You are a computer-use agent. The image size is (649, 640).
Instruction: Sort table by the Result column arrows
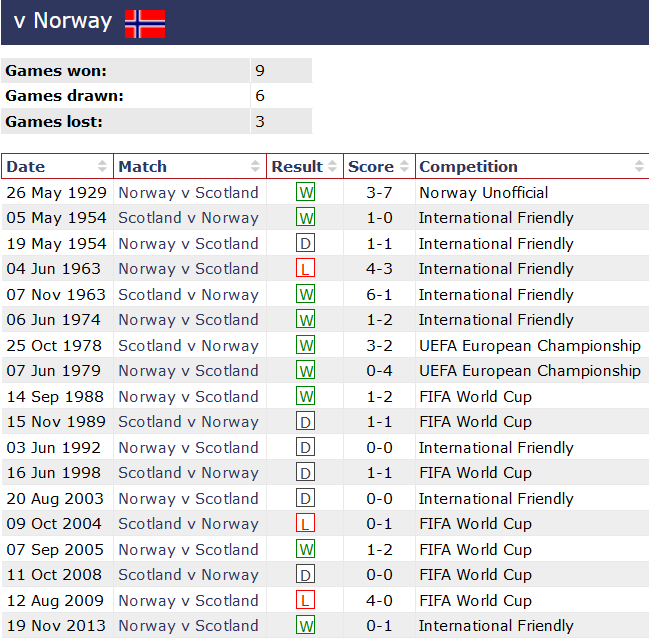[333, 167]
